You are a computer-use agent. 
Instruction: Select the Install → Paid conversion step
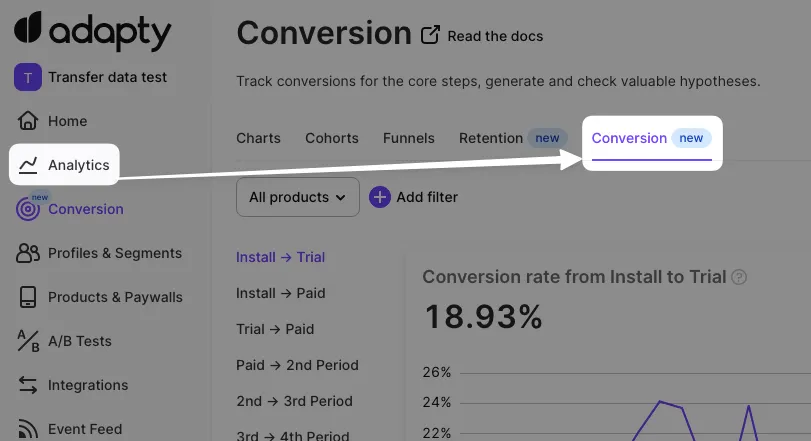[280, 293]
